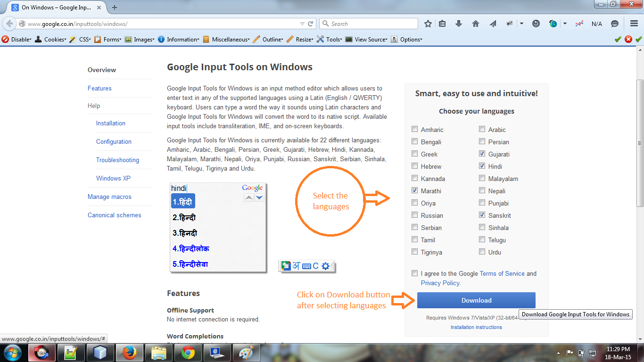Open a new tab with the plus button
Screen dimensions: 644x362
click(115, 8)
